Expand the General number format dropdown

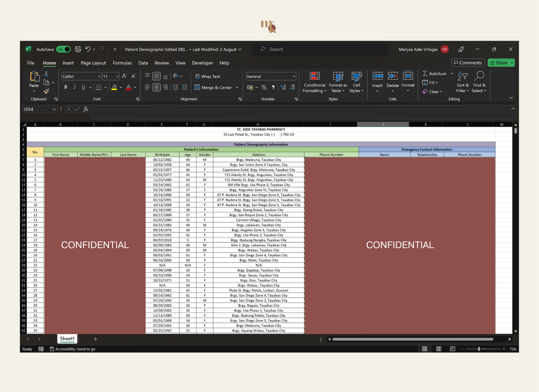click(294, 77)
